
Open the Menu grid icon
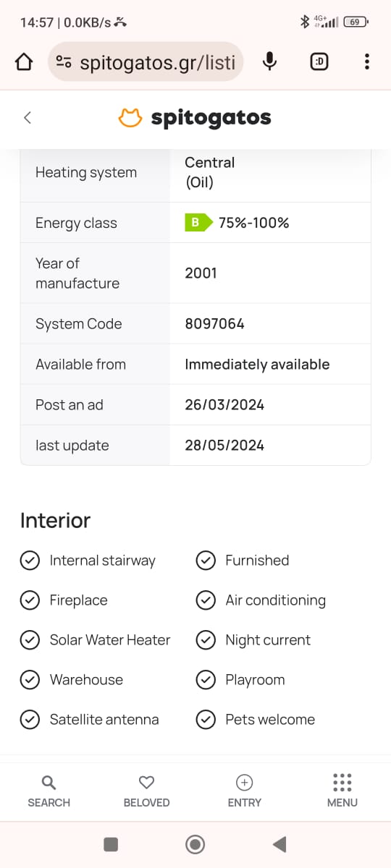click(342, 782)
